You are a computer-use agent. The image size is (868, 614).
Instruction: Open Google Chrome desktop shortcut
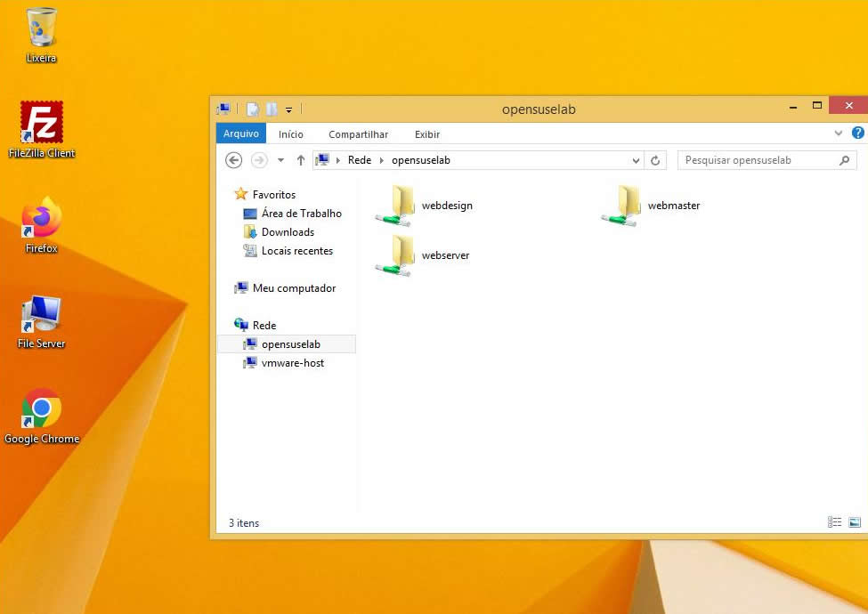tap(42, 409)
